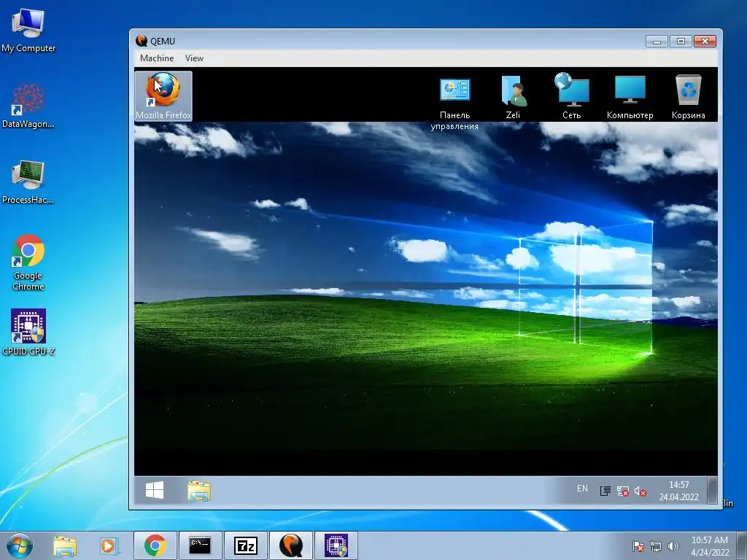Open the View menu in QEMU
747x560 pixels.
coord(194,58)
